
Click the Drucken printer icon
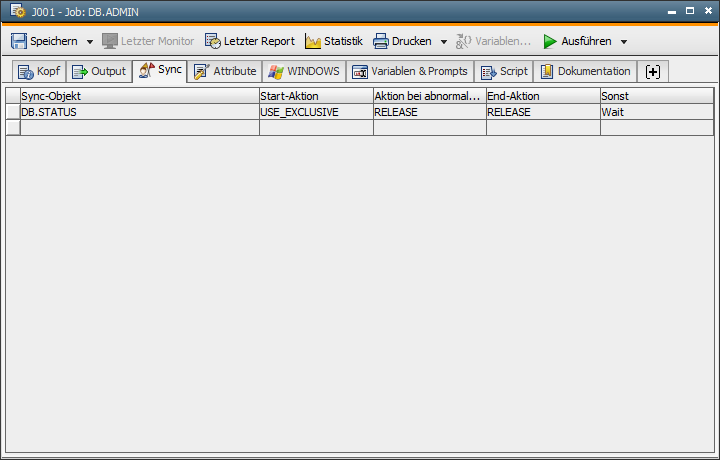pos(381,41)
